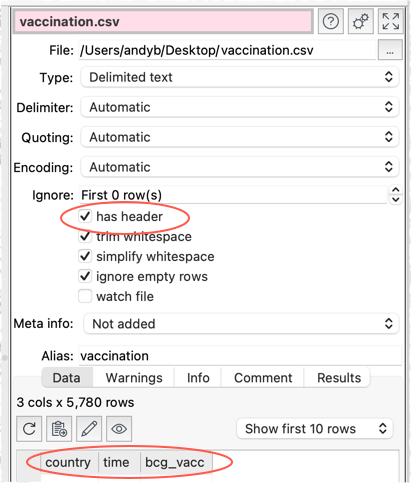Open the Meta info dropdown
This screenshot has width=411, height=483.
[x=241, y=324]
